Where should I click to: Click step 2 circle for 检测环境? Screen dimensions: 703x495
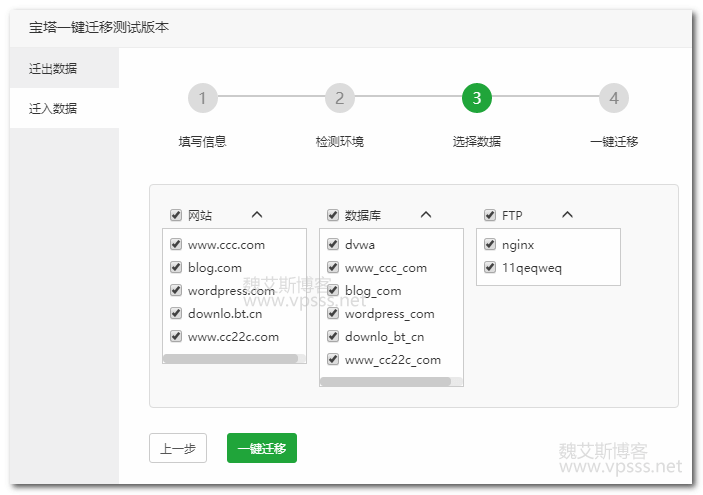pyautogui.click(x=339, y=98)
